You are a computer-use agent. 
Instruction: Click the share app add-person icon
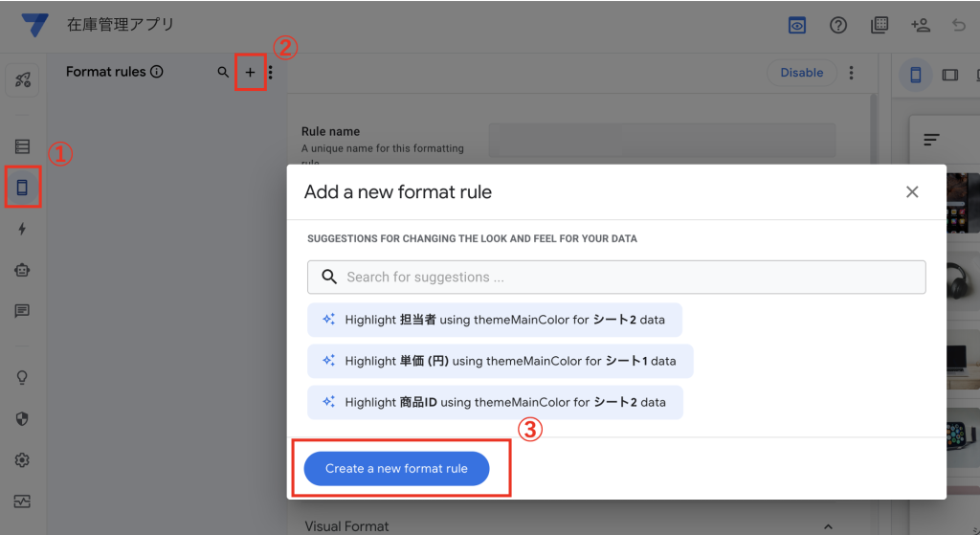click(x=921, y=26)
